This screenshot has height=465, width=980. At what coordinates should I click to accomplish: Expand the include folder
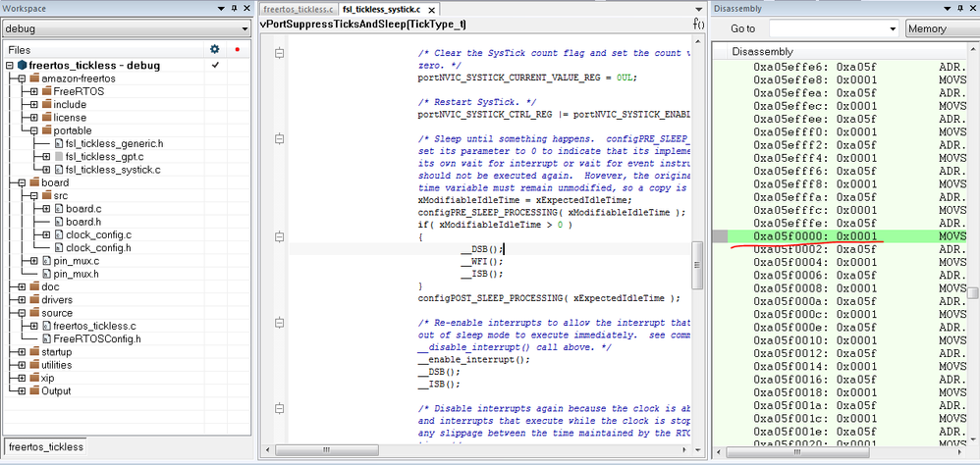pos(34,105)
